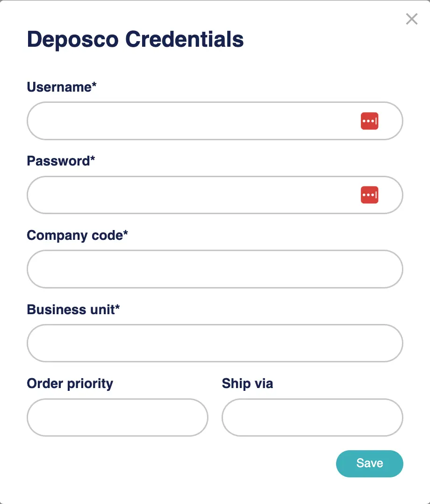Viewport: 430px width, 504px height.
Task: Click the Company code label
Action: point(74,235)
